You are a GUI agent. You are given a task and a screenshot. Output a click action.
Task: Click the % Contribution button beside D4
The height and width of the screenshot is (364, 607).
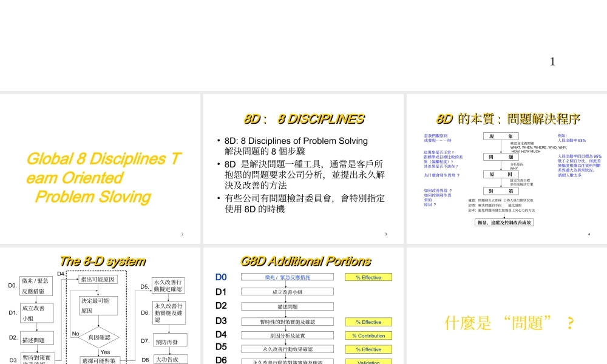click(368, 335)
